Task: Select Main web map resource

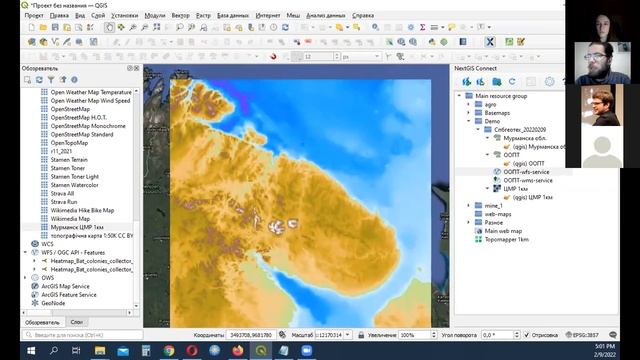Action: [503, 231]
